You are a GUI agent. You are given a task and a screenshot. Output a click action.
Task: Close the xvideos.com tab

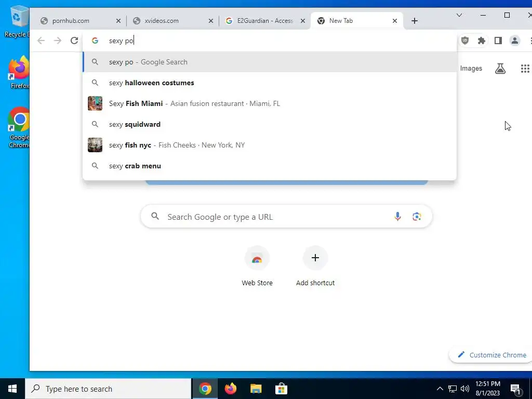click(x=211, y=21)
